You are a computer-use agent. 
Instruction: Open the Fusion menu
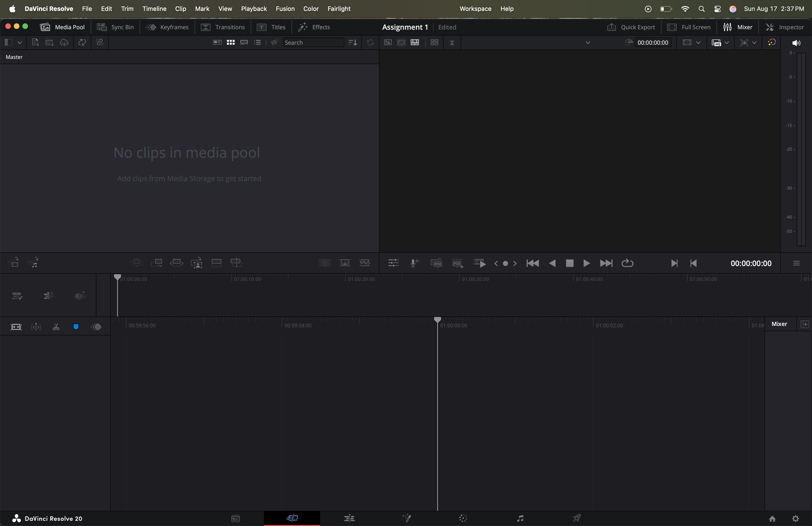[x=285, y=9]
